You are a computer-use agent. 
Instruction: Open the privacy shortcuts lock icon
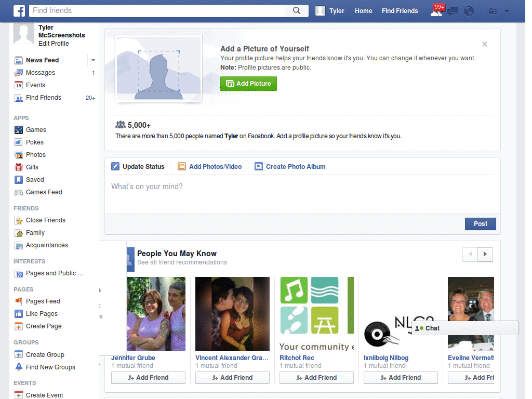pos(493,11)
